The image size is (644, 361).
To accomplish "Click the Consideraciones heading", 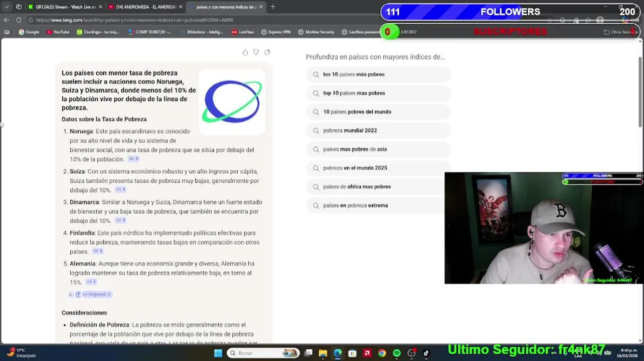I will pos(84,313).
